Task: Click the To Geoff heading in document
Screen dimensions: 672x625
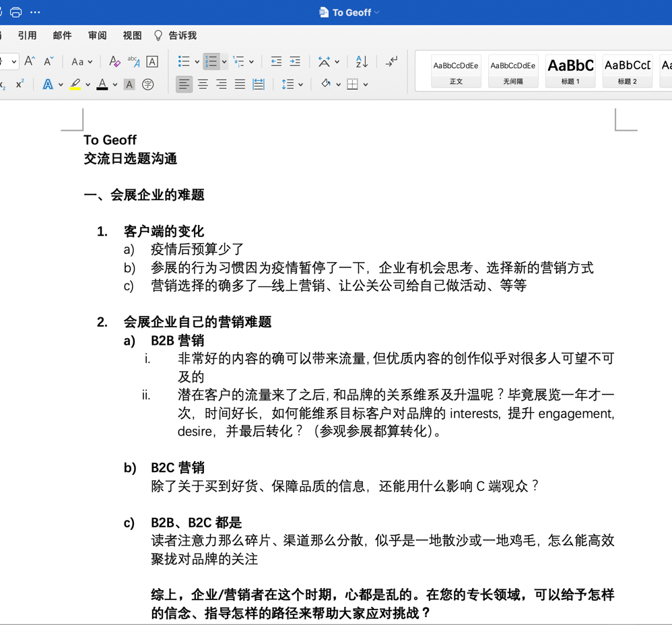Action: (110, 140)
